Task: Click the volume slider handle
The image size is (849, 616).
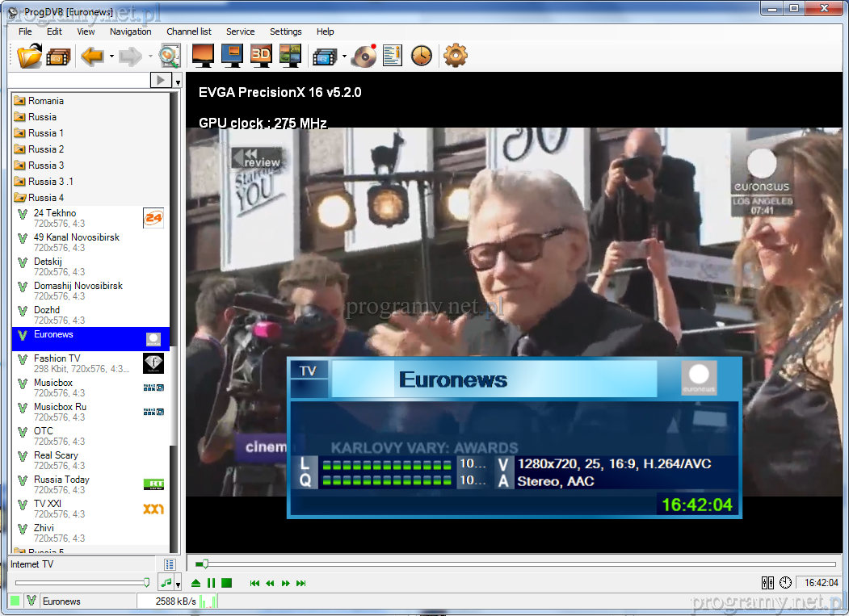Action: click(x=146, y=582)
